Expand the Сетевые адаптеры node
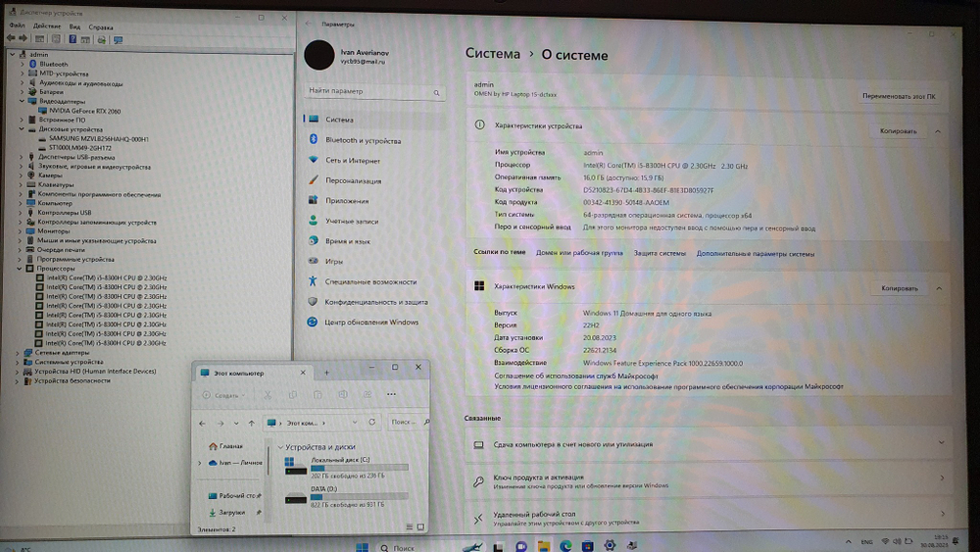Screen dimensions: 980x552 (18, 353)
